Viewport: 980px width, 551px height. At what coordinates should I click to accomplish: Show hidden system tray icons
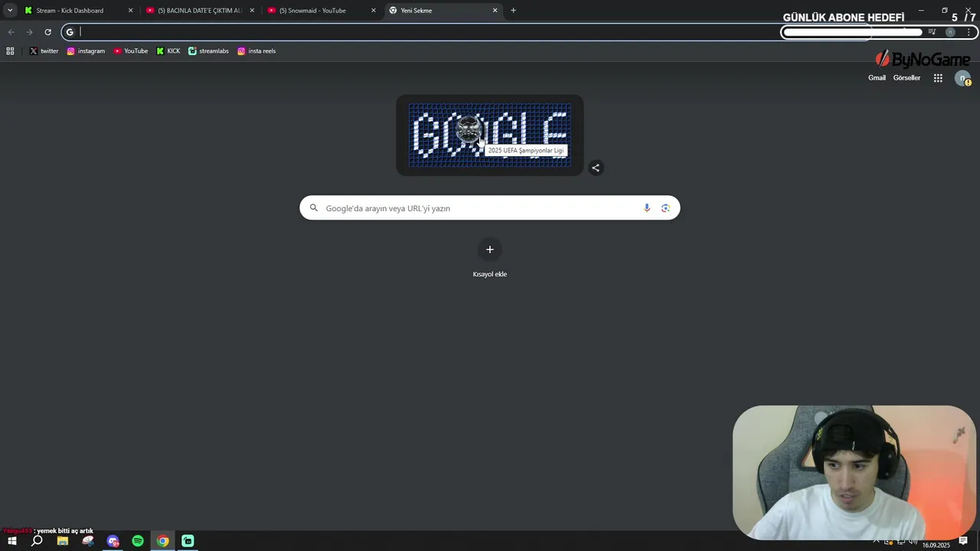pos(877,541)
